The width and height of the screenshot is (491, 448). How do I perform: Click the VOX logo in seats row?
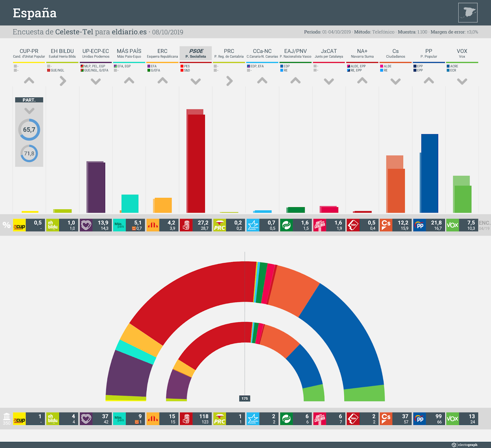pos(453,419)
